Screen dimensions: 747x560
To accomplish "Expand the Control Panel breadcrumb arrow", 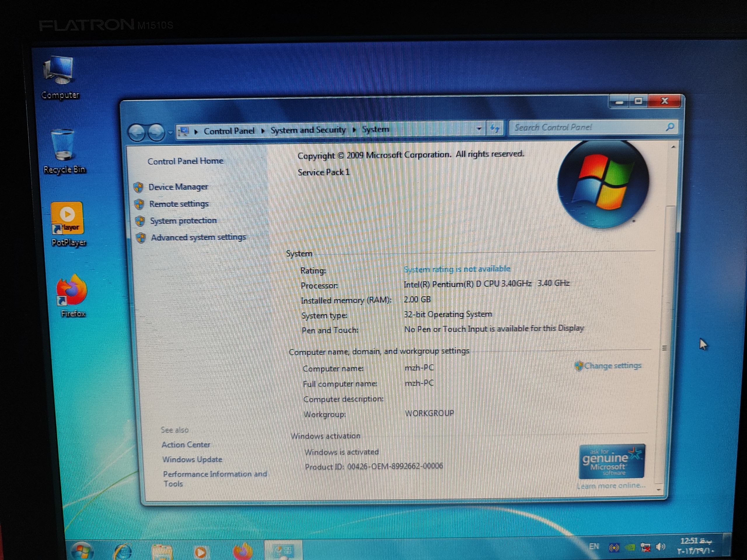I will point(263,131).
